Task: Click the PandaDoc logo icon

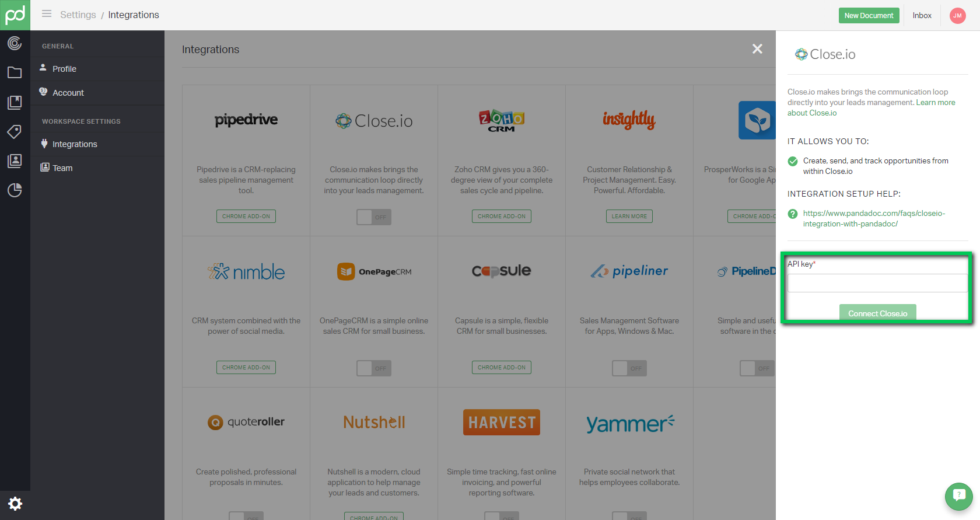Action: (15, 15)
